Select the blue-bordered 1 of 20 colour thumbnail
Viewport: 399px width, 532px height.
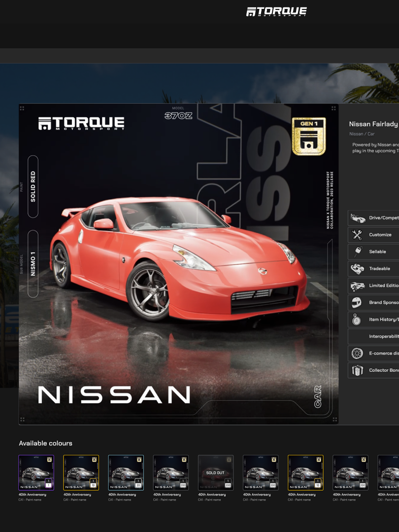[126, 472]
